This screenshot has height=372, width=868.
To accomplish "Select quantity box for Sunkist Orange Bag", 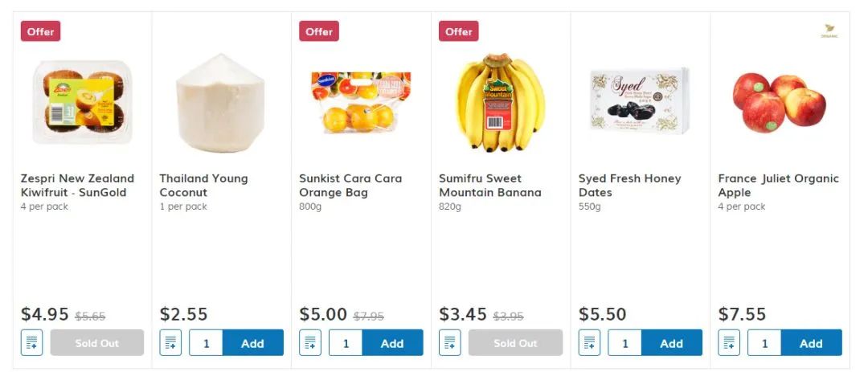I will 346,343.
